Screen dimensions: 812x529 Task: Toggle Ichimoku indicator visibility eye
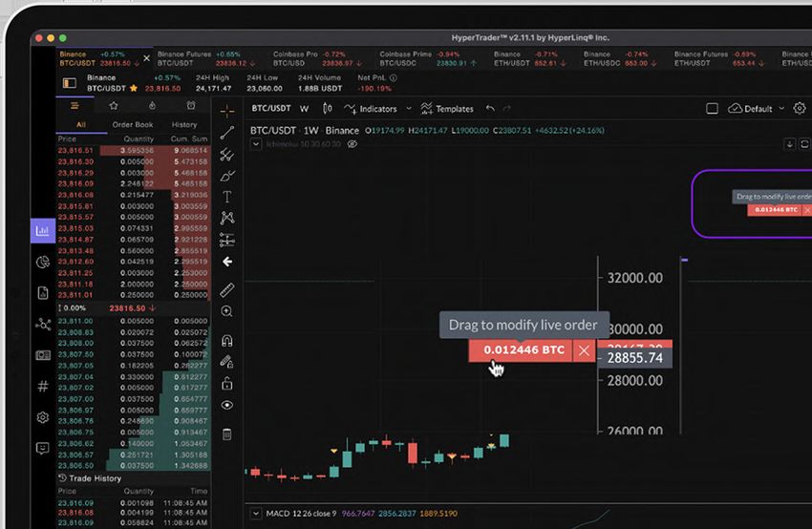click(353, 144)
